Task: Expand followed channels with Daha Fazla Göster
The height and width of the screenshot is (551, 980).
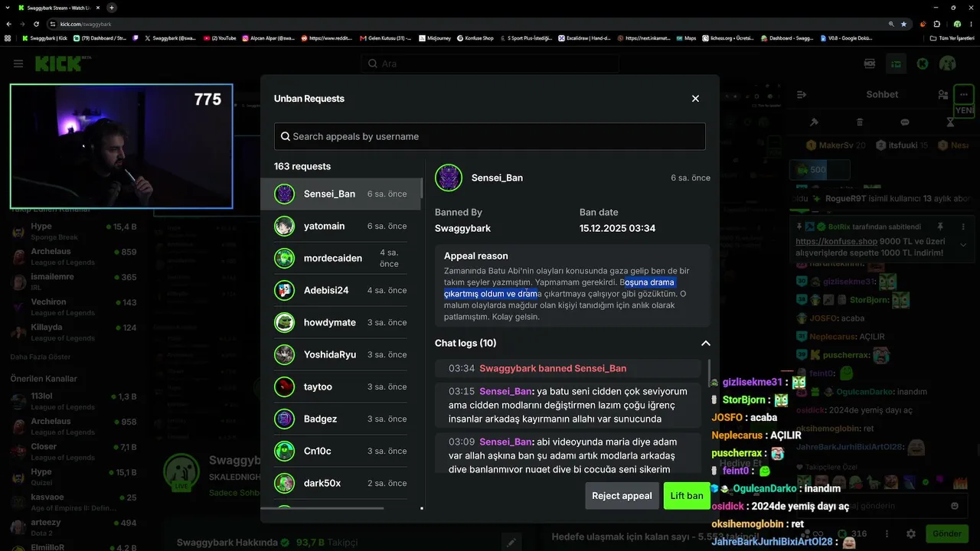Action: click(x=40, y=357)
